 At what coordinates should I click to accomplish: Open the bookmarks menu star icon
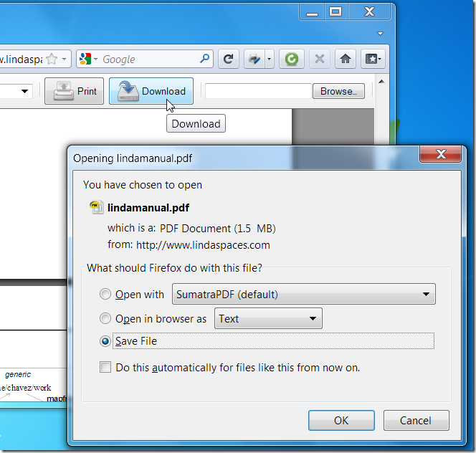(x=373, y=59)
